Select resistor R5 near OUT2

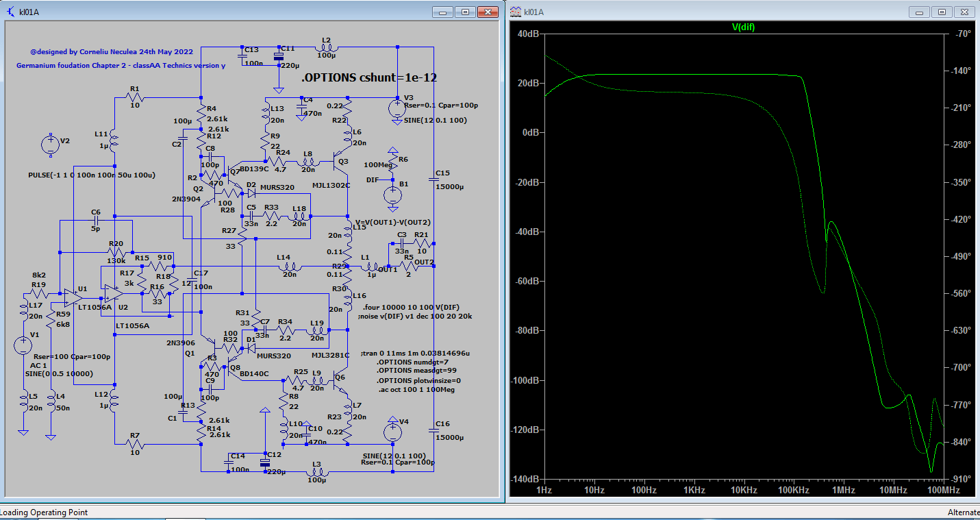click(410, 267)
